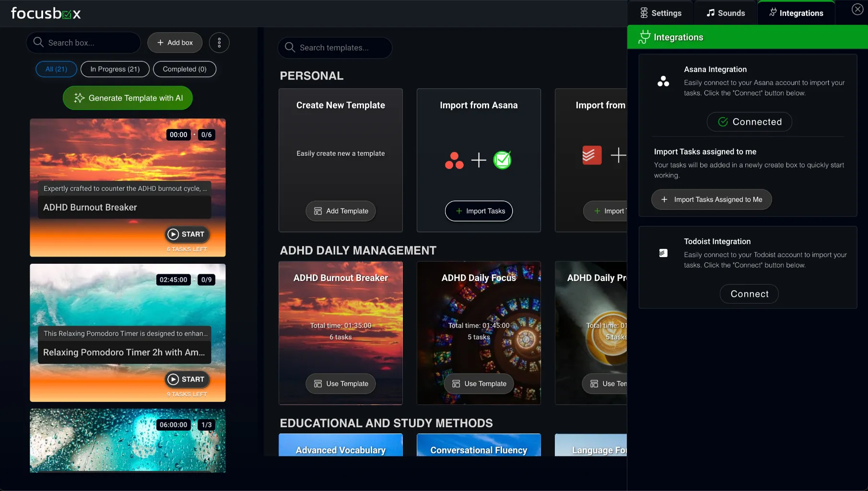Switch to the Settings tab
The image size is (868, 491).
661,13
